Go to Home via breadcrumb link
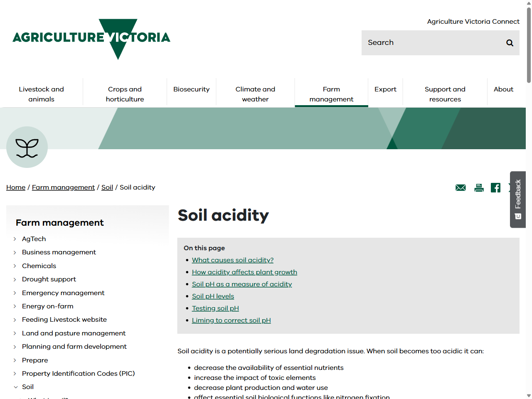532x399 pixels. [x=15, y=187]
